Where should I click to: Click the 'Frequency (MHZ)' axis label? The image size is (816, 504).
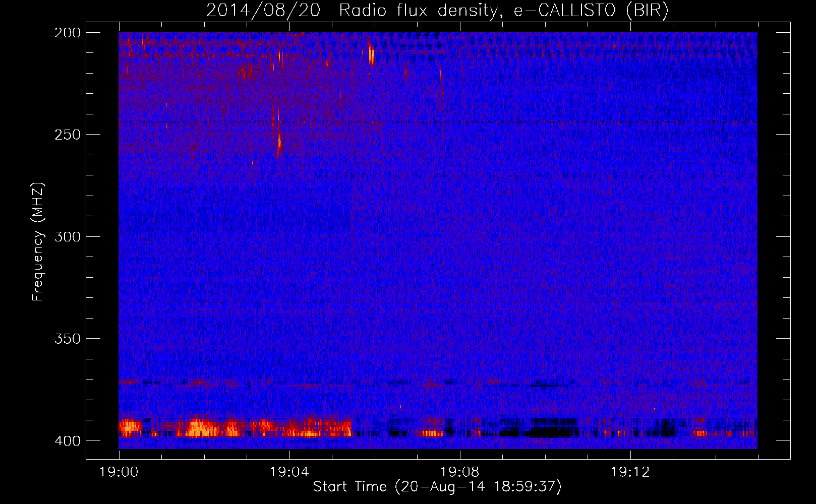pyautogui.click(x=38, y=242)
